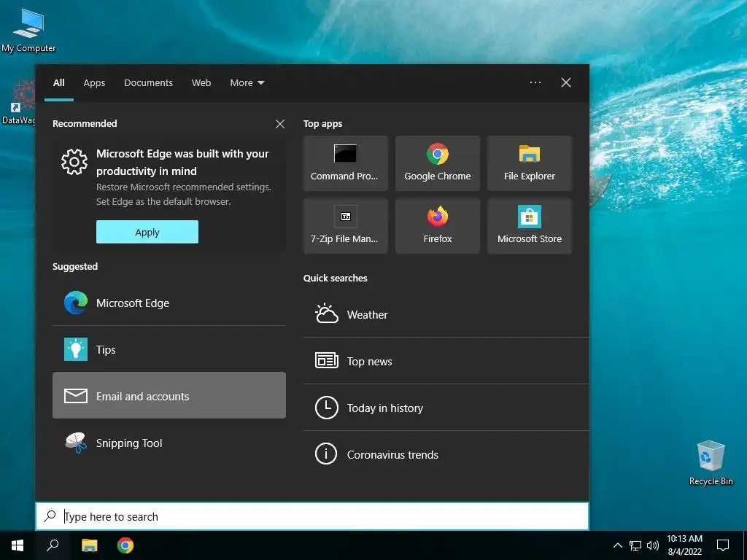Open Microsoft Edge in Suggested list
This screenshot has width=747, height=560.
(x=169, y=303)
